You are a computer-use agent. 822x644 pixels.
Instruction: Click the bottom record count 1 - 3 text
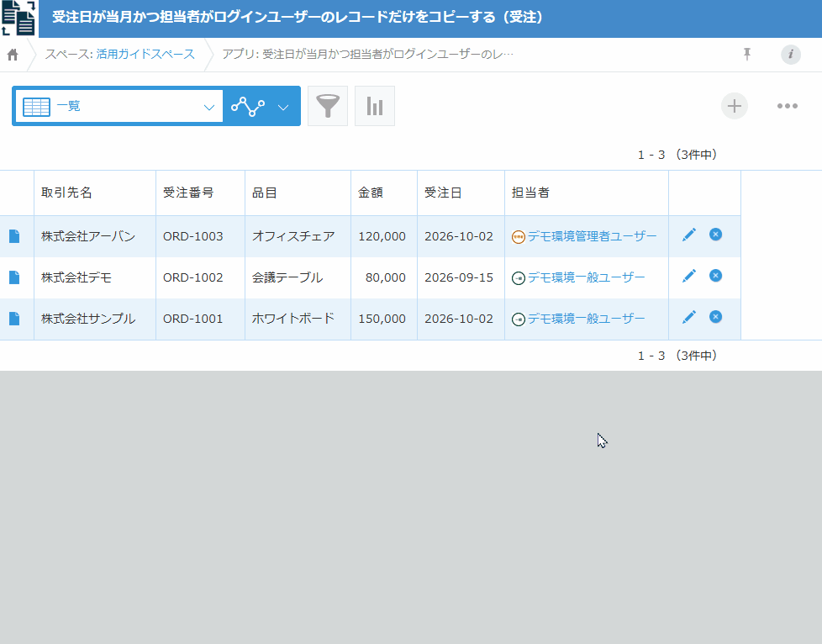[x=677, y=356]
